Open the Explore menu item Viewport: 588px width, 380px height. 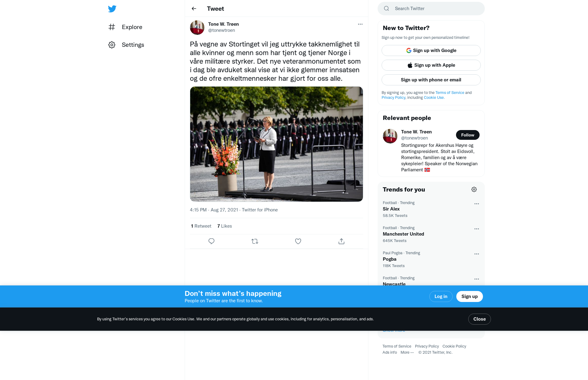click(125, 27)
